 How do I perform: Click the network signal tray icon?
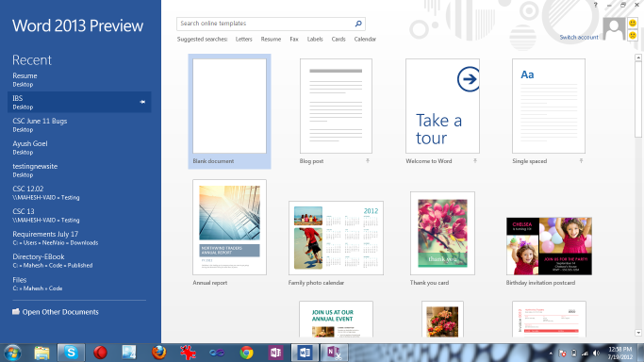(585, 354)
